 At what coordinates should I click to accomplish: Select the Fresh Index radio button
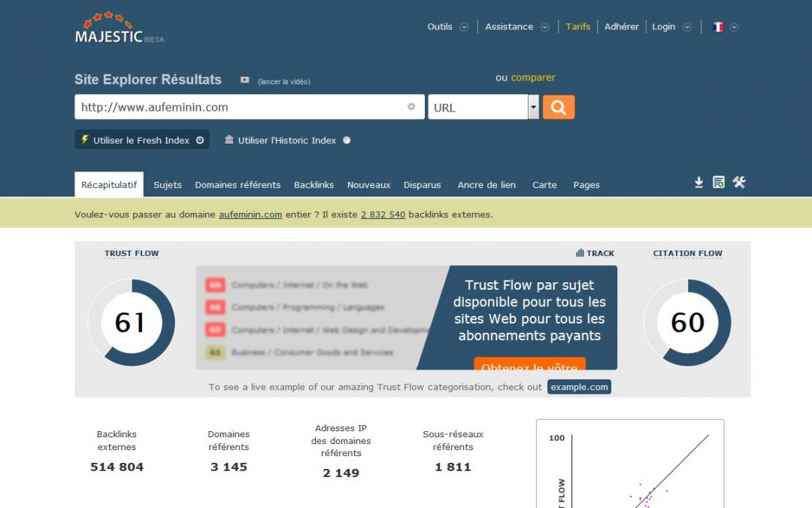200,140
